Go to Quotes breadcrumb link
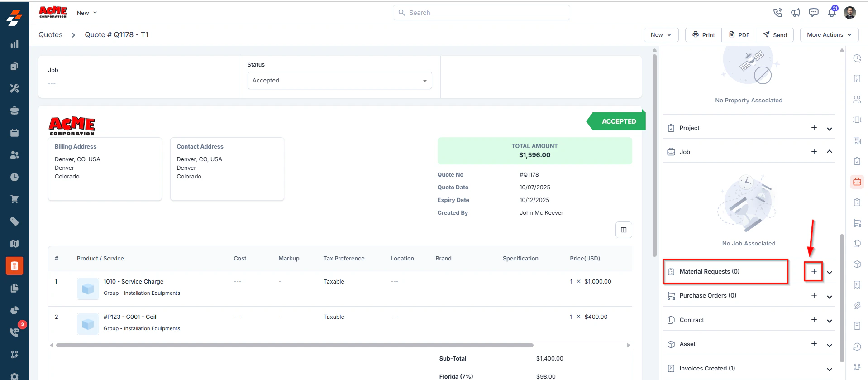Viewport: 868px width, 380px height. pyautogui.click(x=51, y=35)
